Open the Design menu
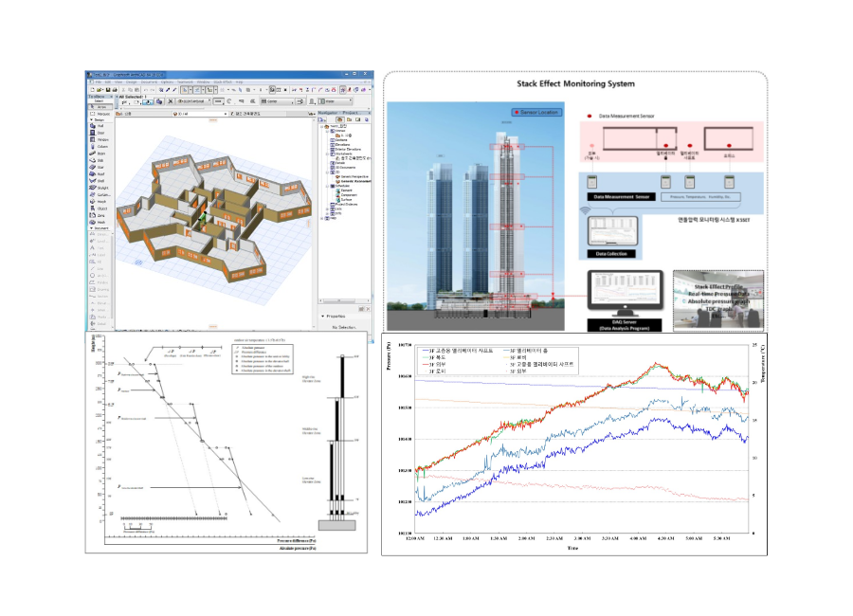The width and height of the screenshot is (853, 616). [x=133, y=82]
